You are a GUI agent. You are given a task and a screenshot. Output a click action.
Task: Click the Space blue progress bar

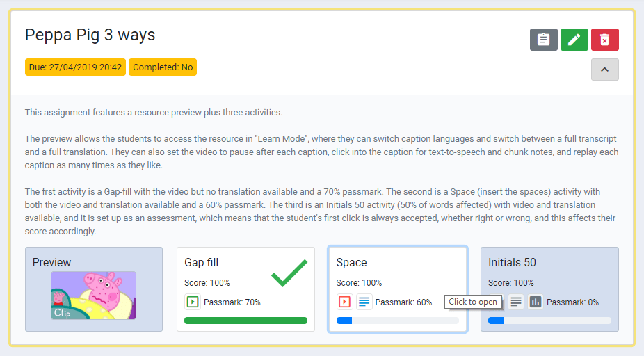click(x=397, y=321)
